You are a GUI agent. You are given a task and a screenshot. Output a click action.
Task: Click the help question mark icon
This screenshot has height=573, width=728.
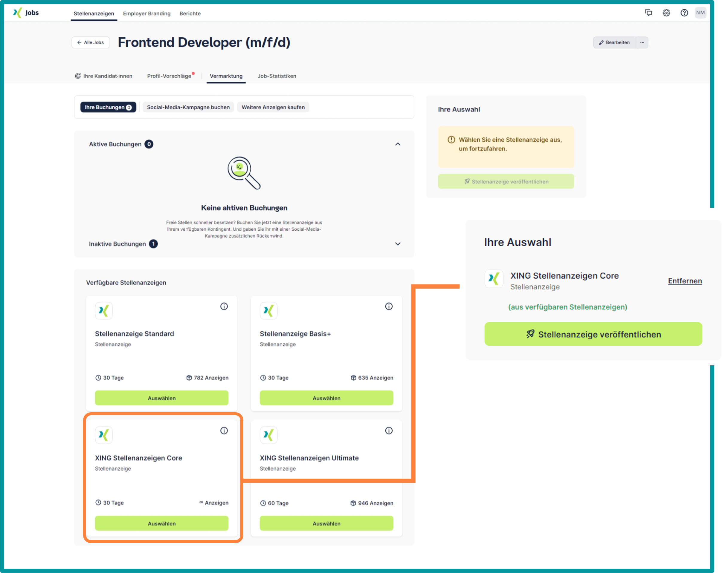[x=684, y=13]
